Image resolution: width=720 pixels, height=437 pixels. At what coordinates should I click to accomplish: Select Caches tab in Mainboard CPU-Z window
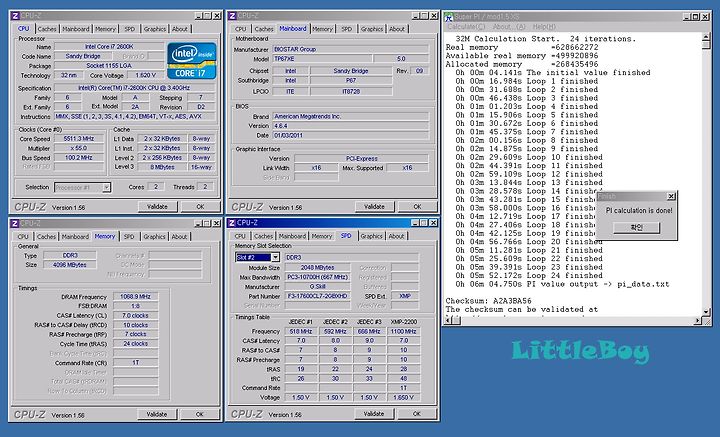(264, 29)
